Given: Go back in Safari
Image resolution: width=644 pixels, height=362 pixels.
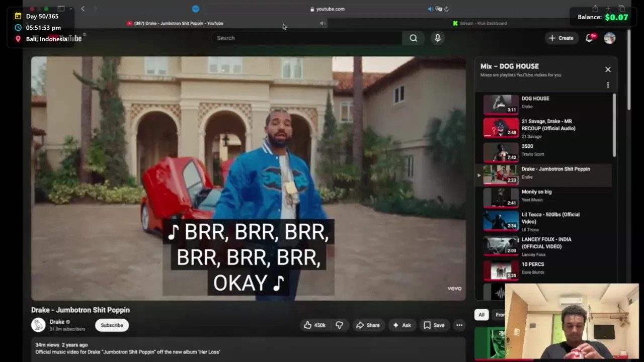Looking at the screenshot, I should point(83,9).
